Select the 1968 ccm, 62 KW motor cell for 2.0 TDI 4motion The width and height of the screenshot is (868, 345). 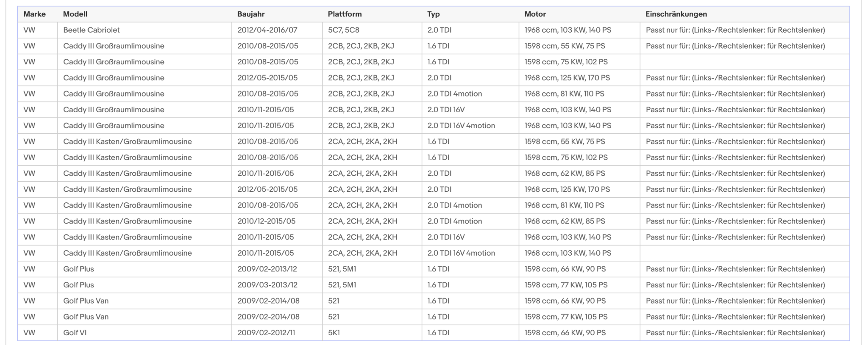[x=579, y=221]
